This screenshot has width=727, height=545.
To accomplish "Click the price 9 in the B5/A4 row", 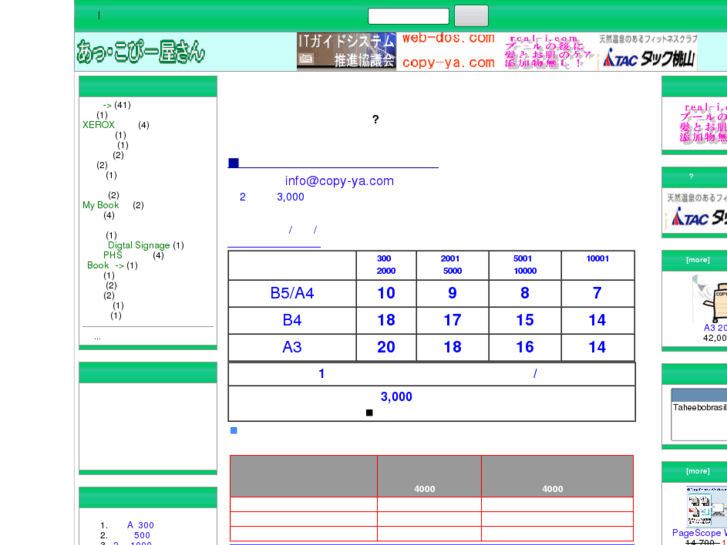I will (x=453, y=293).
